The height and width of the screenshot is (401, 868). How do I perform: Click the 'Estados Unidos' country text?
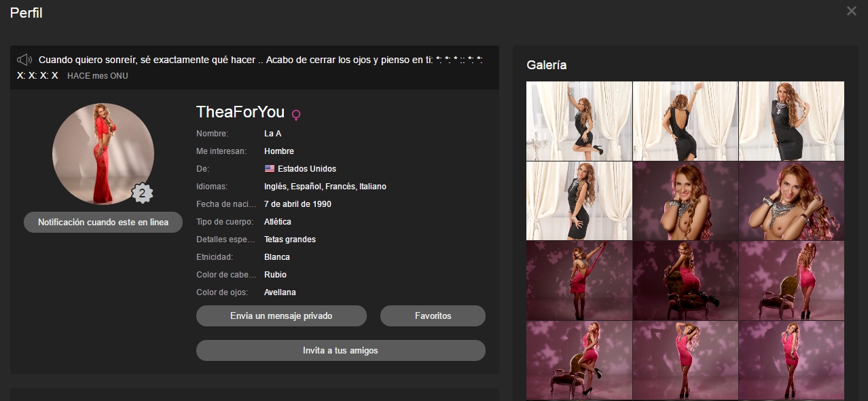click(307, 169)
